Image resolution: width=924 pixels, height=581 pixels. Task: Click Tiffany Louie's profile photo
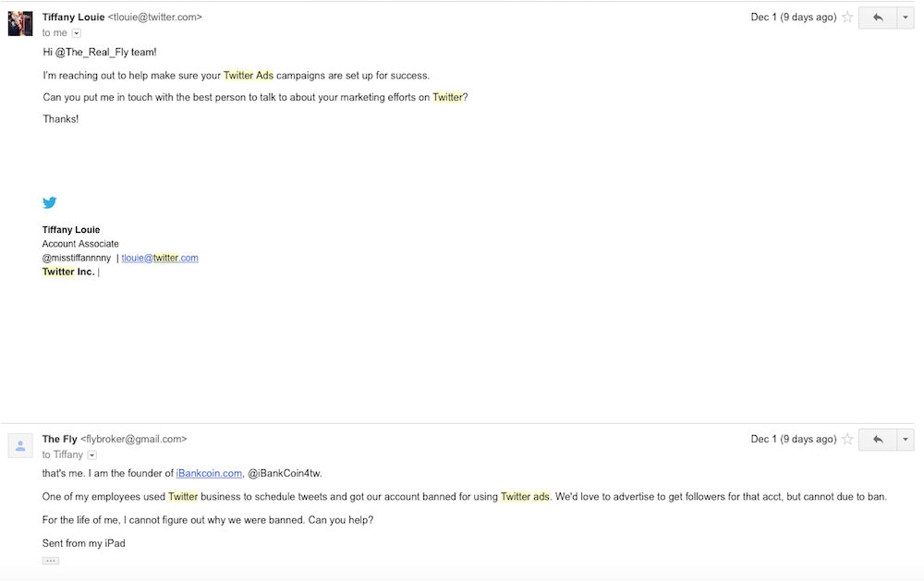pos(20,24)
